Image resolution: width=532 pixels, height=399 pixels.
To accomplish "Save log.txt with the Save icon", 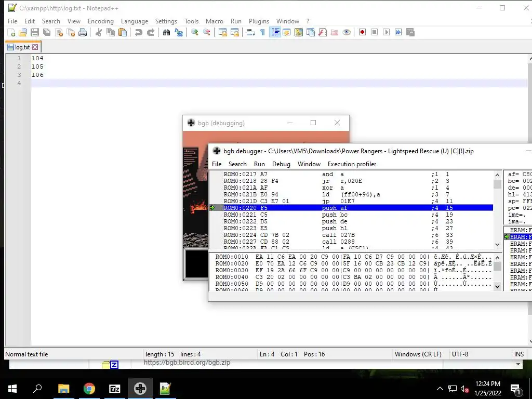I will click(35, 32).
